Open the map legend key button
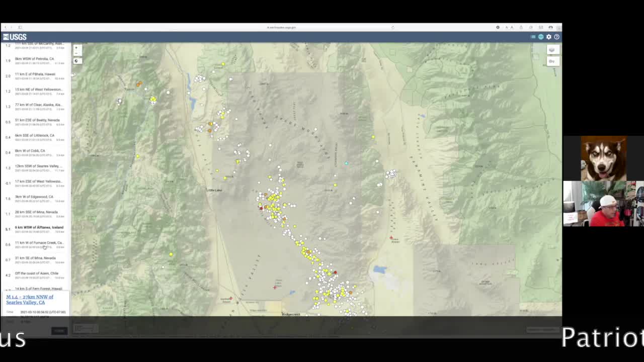This screenshot has width=644, height=362. [552, 61]
